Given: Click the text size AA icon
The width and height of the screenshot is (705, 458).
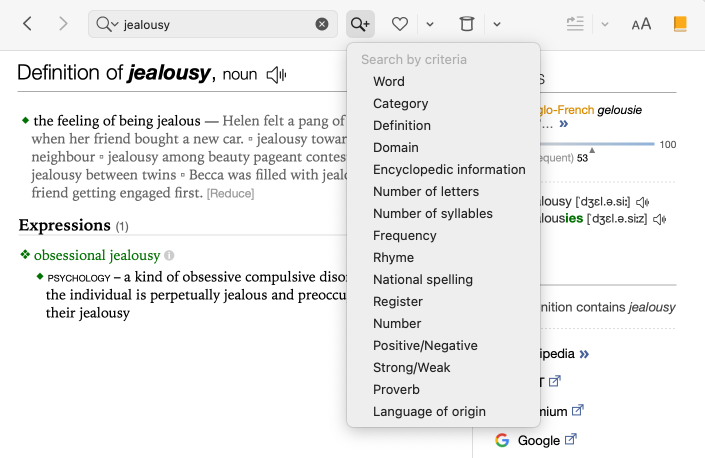Looking at the screenshot, I should click(x=641, y=24).
